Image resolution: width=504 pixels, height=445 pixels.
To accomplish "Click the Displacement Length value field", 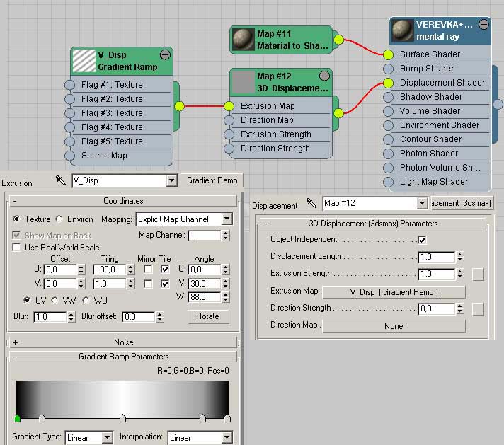I will (x=435, y=257).
